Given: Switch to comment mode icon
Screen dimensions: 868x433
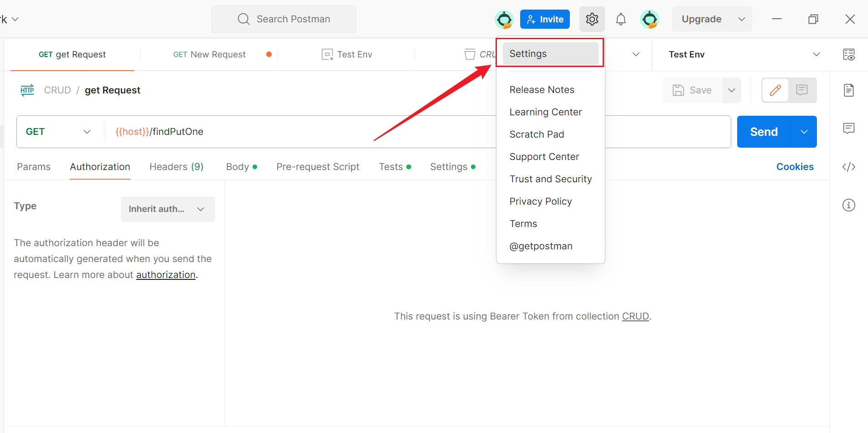Looking at the screenshot, I should pyautogui.click(x=802, y=90).
